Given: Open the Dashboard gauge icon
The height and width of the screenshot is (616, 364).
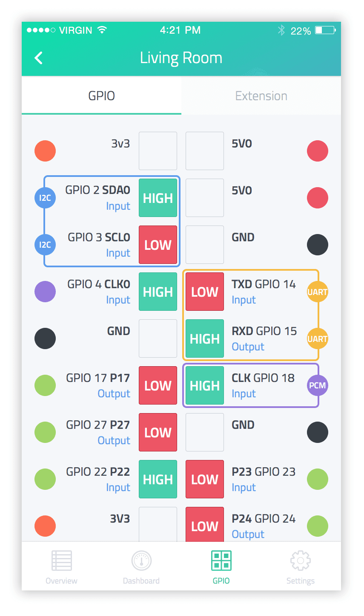Looking at the screenshot, I should tap(141, 561).
